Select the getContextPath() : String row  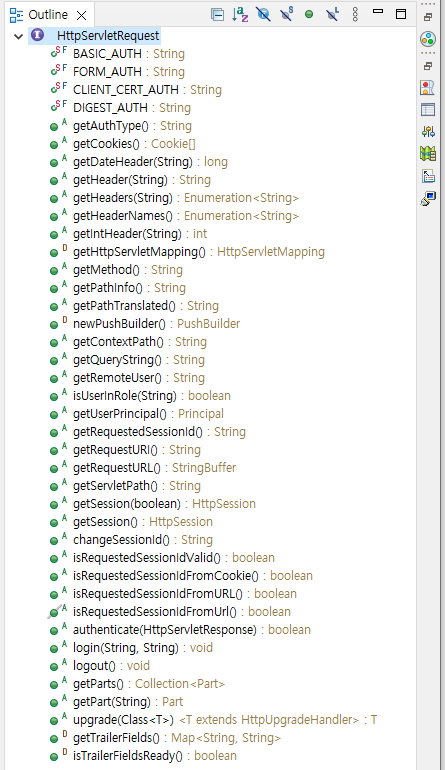129,342
